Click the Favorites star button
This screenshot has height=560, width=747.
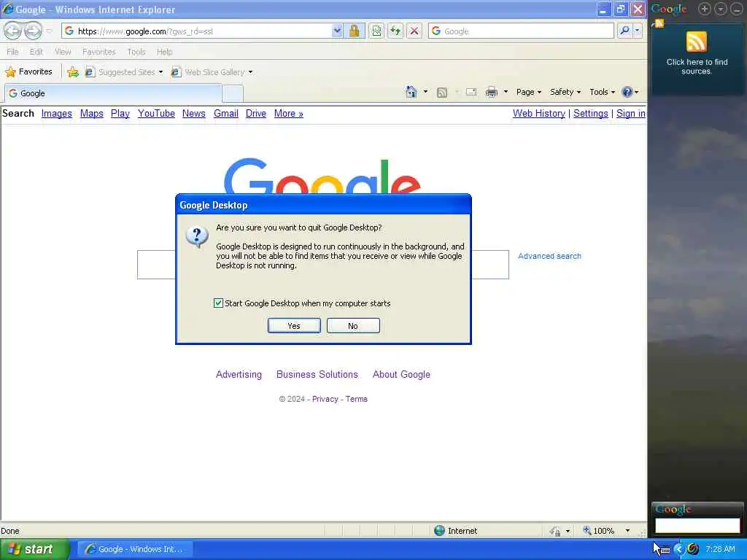[x=28, y=72]
